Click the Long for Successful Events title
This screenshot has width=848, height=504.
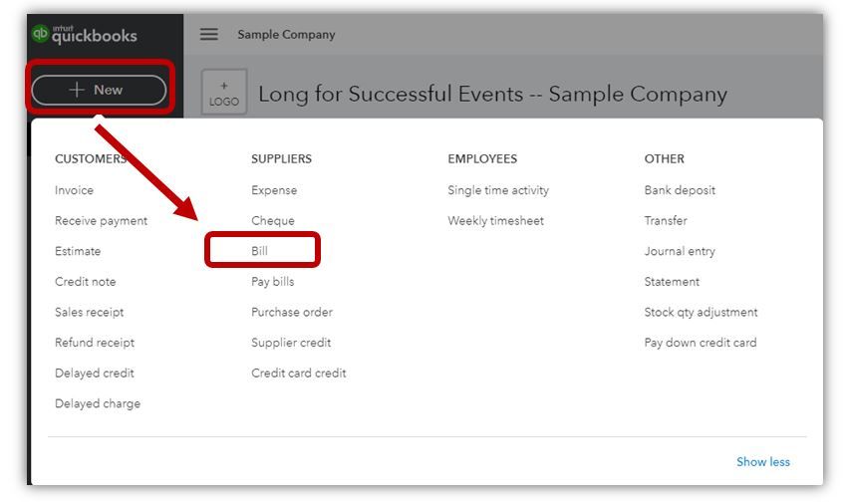[492, 94]
